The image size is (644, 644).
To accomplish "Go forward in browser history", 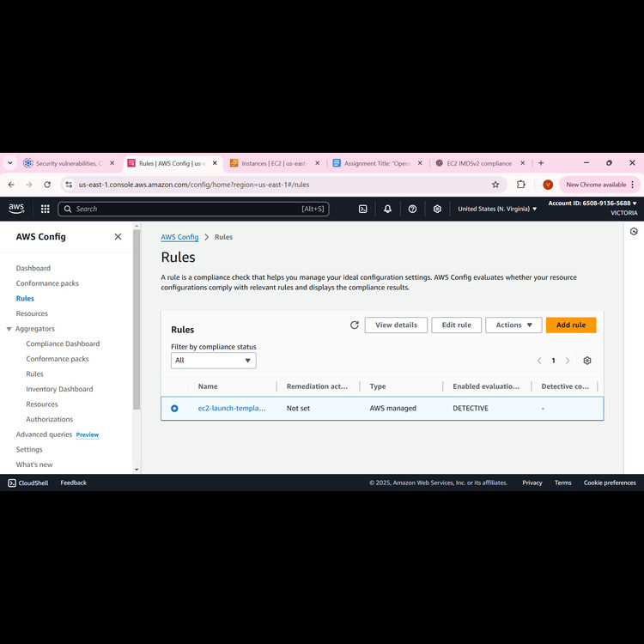I will coord(28,185).
